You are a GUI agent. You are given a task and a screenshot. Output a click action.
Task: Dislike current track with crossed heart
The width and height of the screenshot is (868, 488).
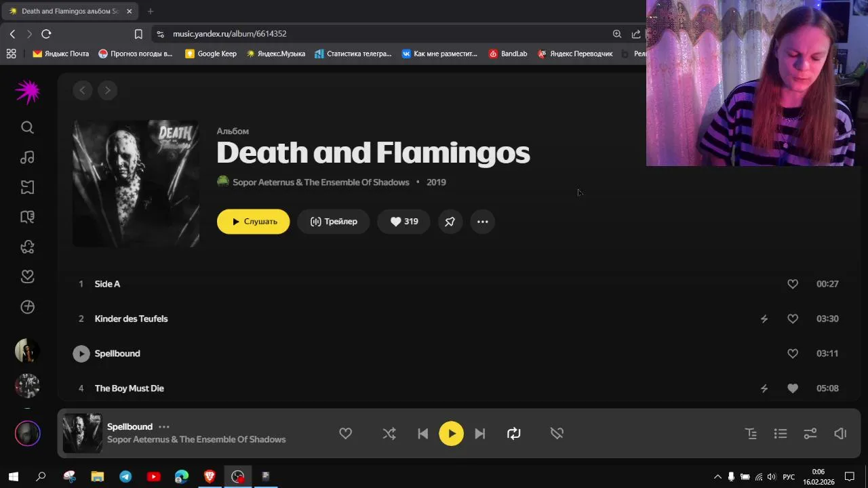(557, 434)
